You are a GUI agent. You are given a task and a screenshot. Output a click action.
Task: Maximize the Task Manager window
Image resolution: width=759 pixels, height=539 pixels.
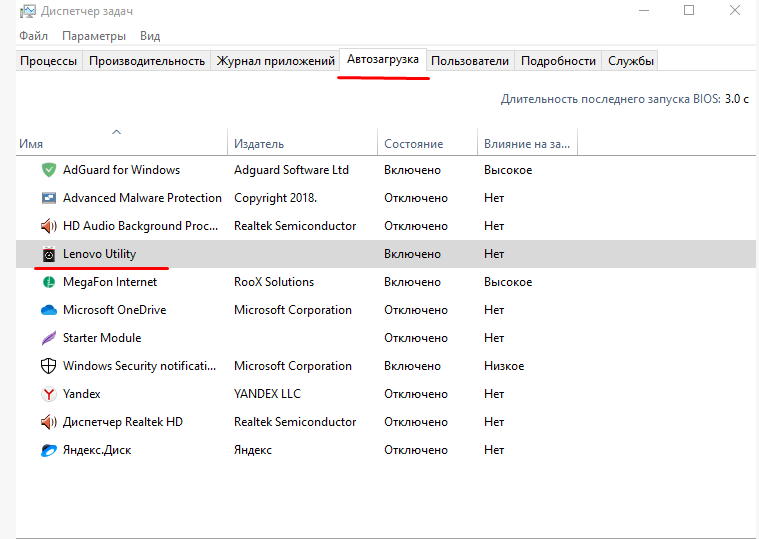point(689,10)
